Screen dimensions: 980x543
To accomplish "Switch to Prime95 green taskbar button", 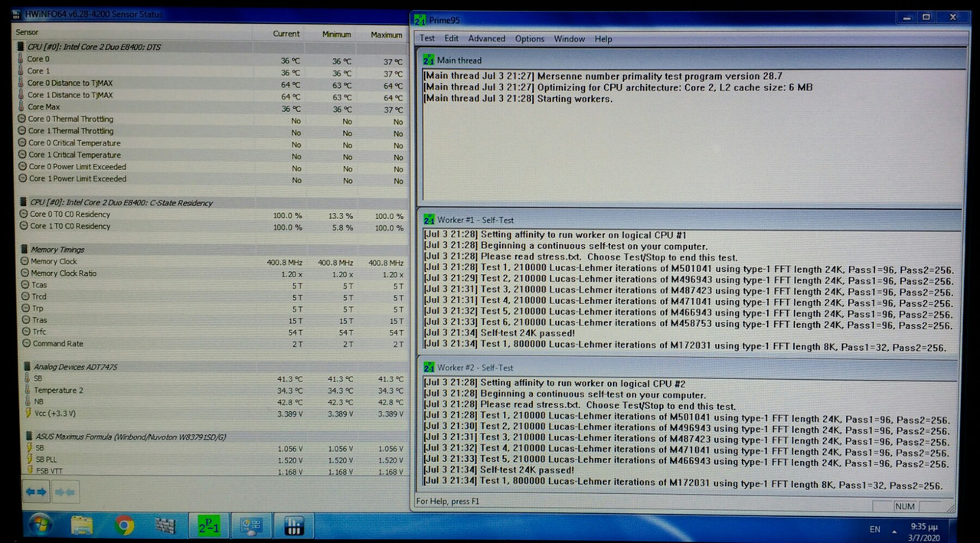I will (x=208, y=525).
